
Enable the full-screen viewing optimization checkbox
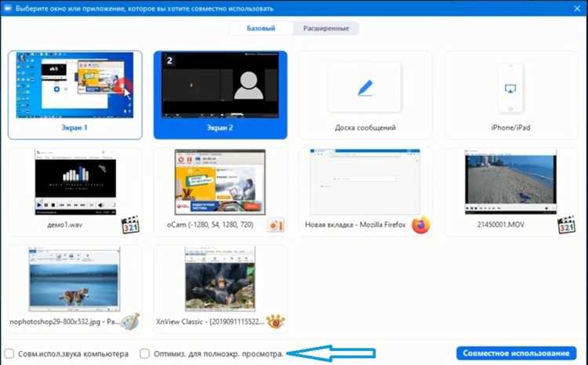coord(145,354)
